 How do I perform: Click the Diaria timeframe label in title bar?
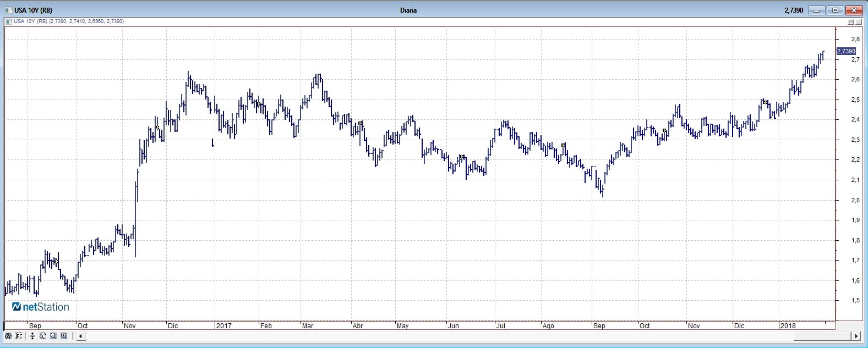coord(408,10)
